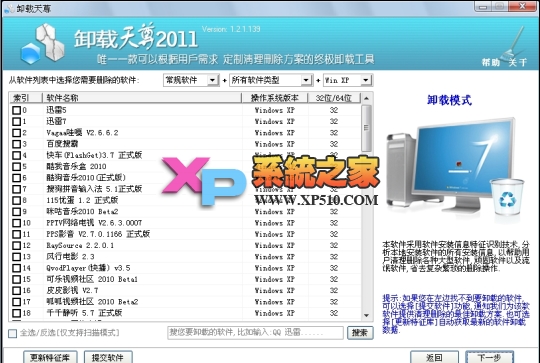Click the 下一步 button
Viewport: 540px width, 363px height.
(x=489, y=357)
